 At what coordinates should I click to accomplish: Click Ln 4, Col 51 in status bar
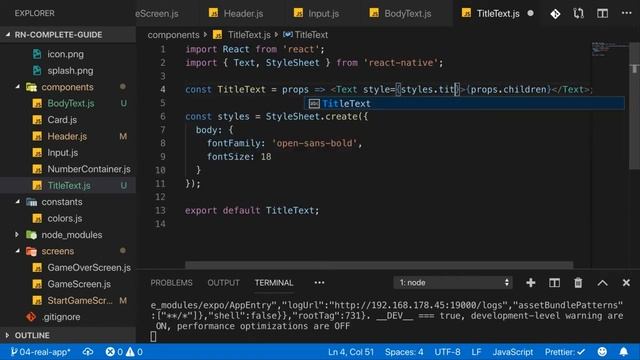(x=351, y=352)
